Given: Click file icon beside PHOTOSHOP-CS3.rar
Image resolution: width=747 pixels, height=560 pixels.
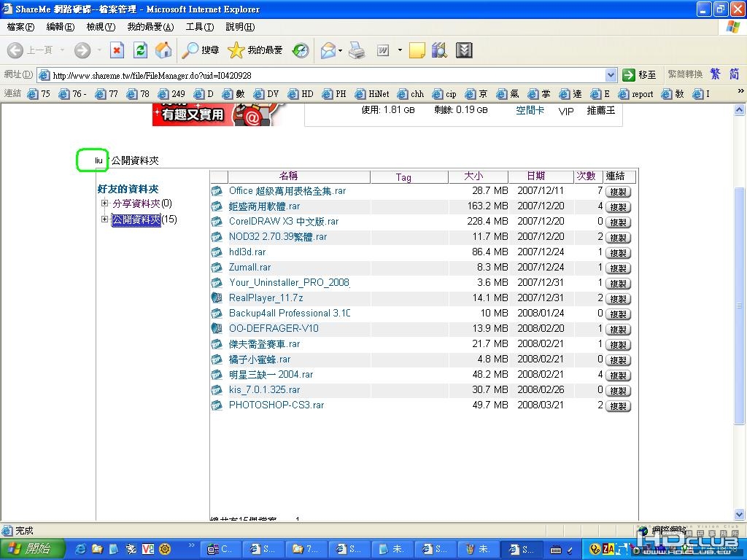Looking at the screenshot, I should coord(217,405).
